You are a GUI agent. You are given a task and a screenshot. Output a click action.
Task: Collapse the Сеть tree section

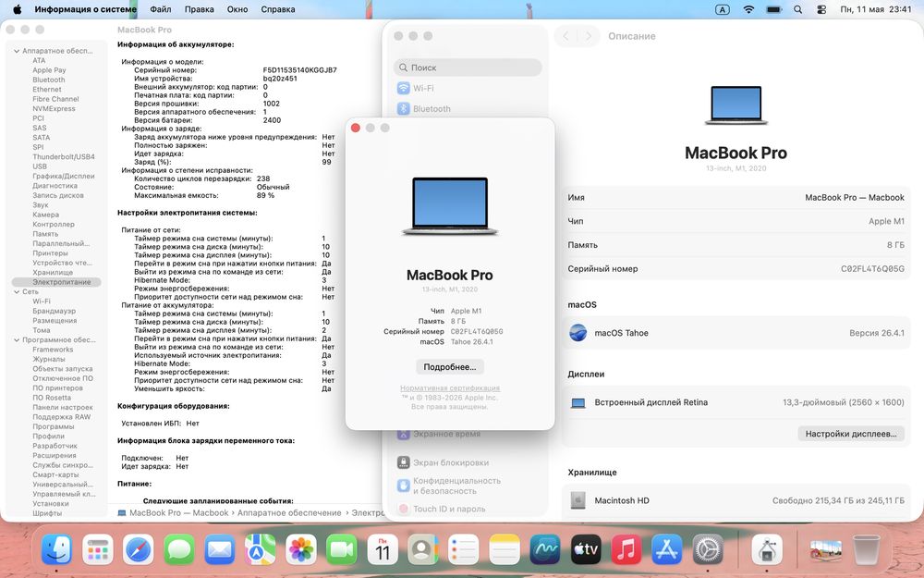pos(17,292)
